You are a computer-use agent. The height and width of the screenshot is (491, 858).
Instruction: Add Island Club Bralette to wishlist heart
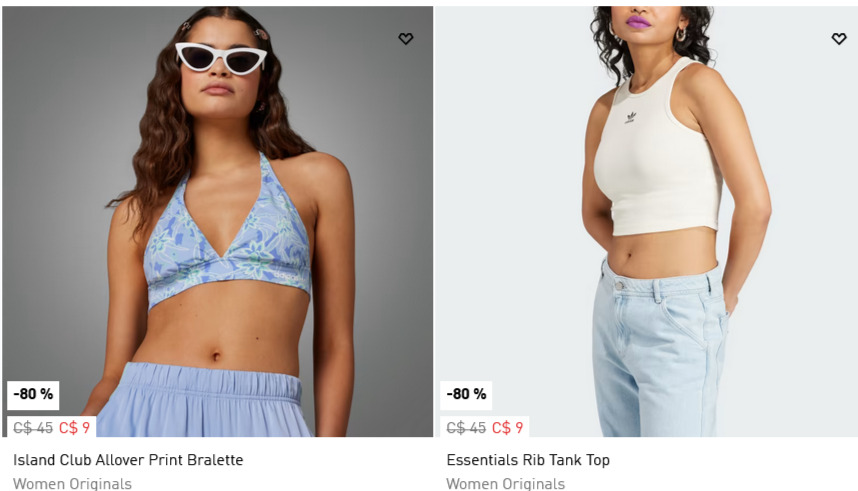click(x=405, y=39)
